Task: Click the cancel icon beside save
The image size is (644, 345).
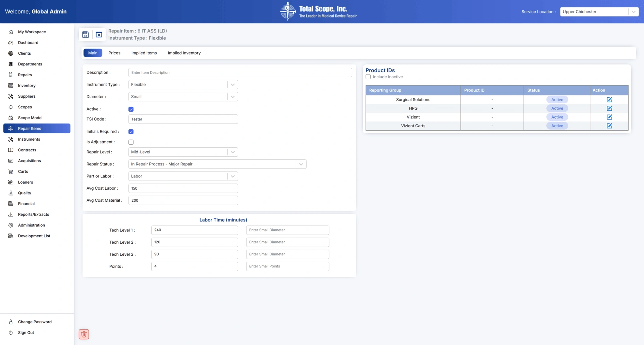Action: (x=99, y=35)
